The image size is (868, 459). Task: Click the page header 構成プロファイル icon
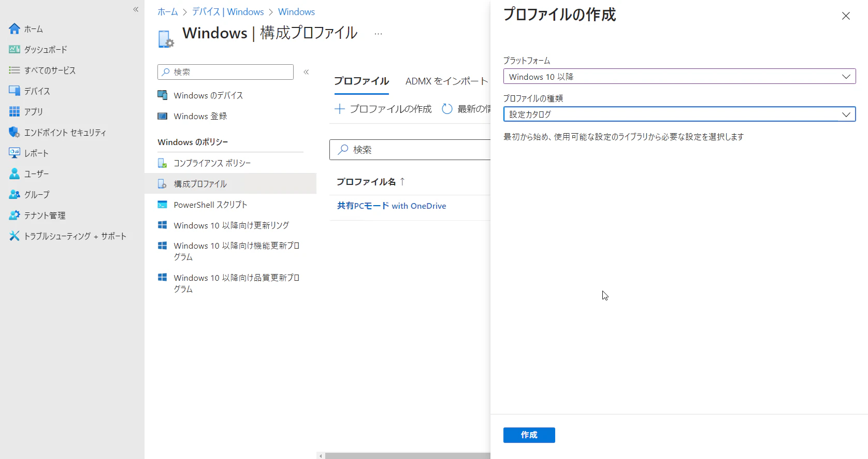166,39
